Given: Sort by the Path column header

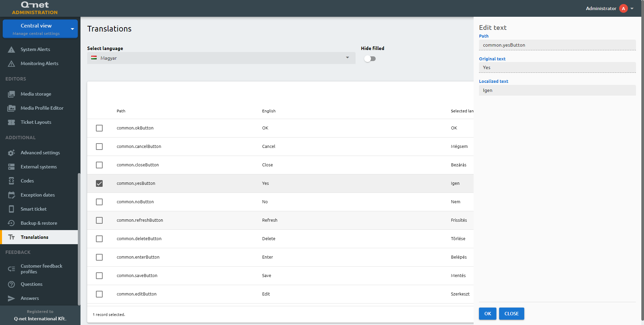Looking at the screenshot, I should pos(121,111).
